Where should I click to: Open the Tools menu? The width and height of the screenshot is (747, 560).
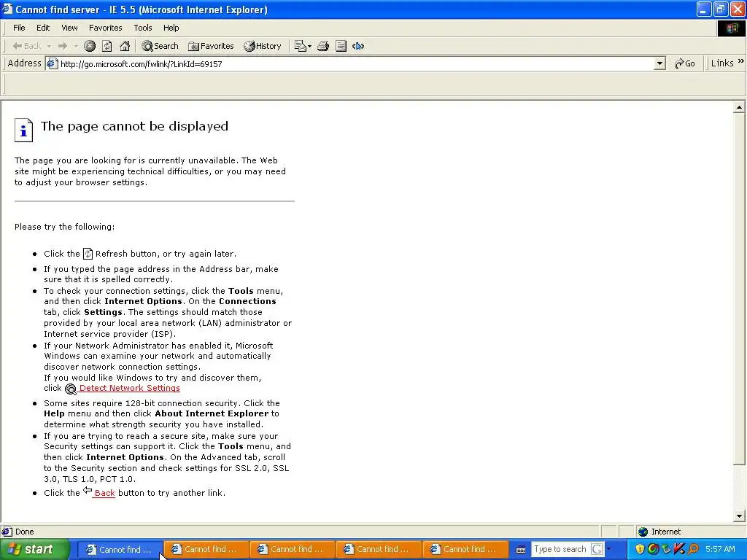142,28
